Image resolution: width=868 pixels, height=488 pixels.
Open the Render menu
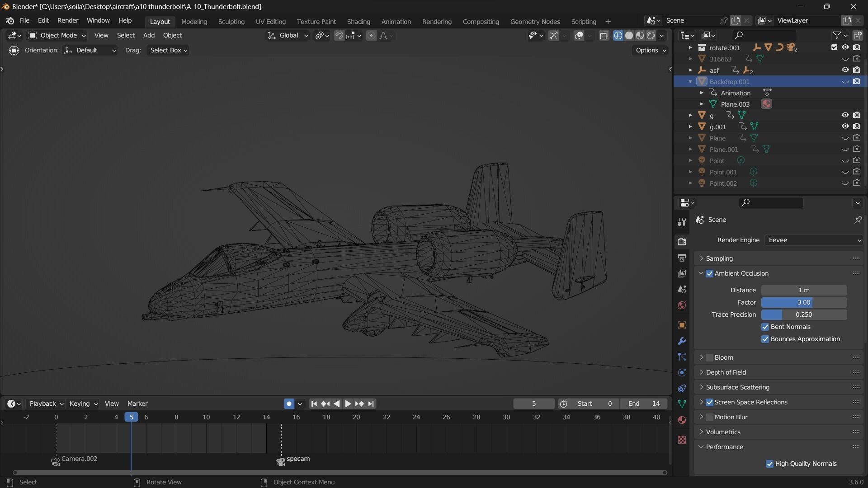pos(68,21)
